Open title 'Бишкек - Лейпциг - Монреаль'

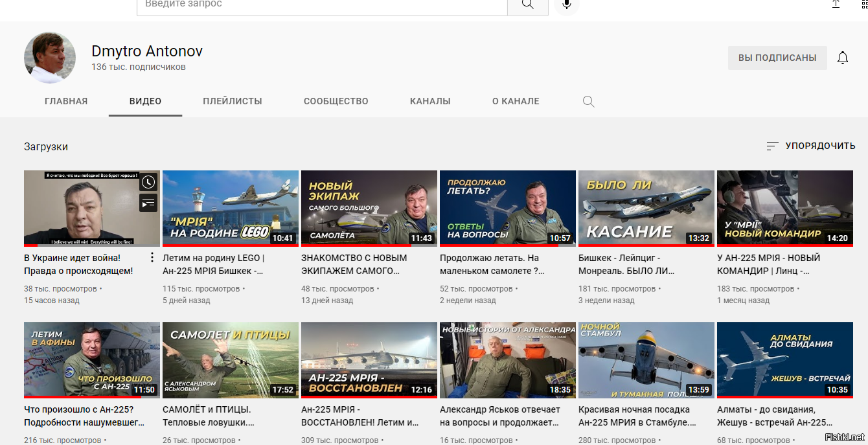click(627, 264)
